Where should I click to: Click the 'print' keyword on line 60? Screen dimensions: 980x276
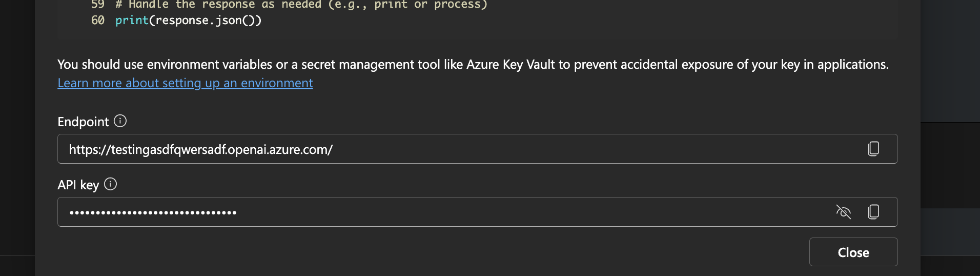tap(131, 21)
